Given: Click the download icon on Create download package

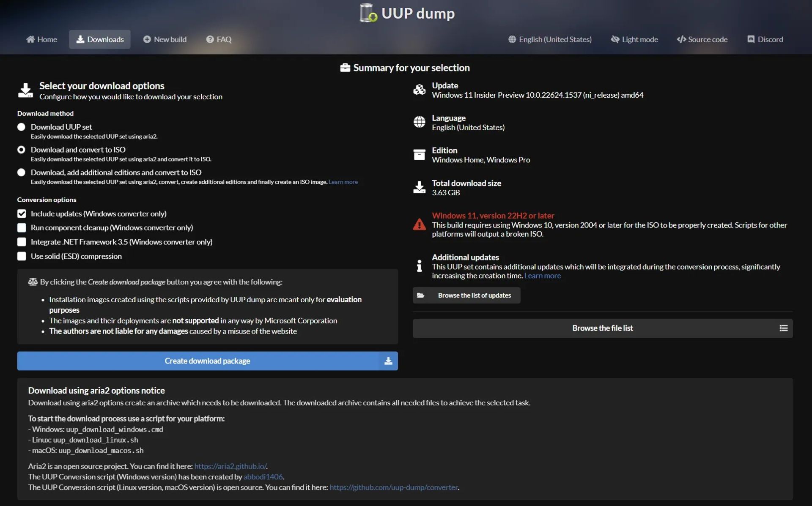Looking at the screenshot, I should point(388,361).
